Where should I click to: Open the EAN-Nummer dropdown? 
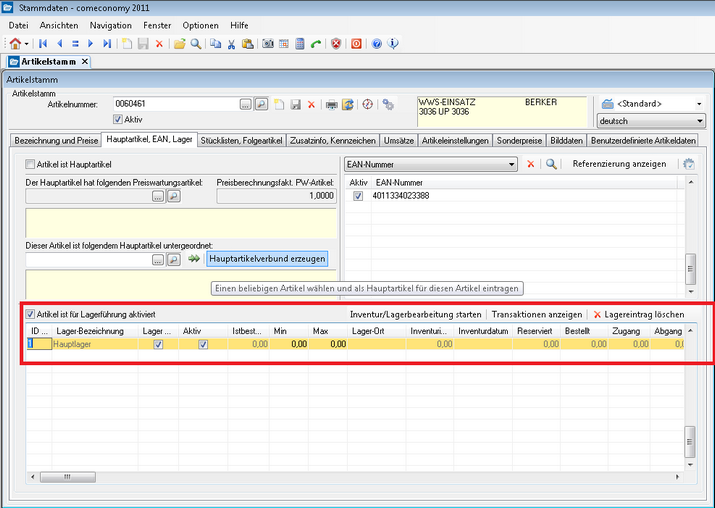(511, 164)
